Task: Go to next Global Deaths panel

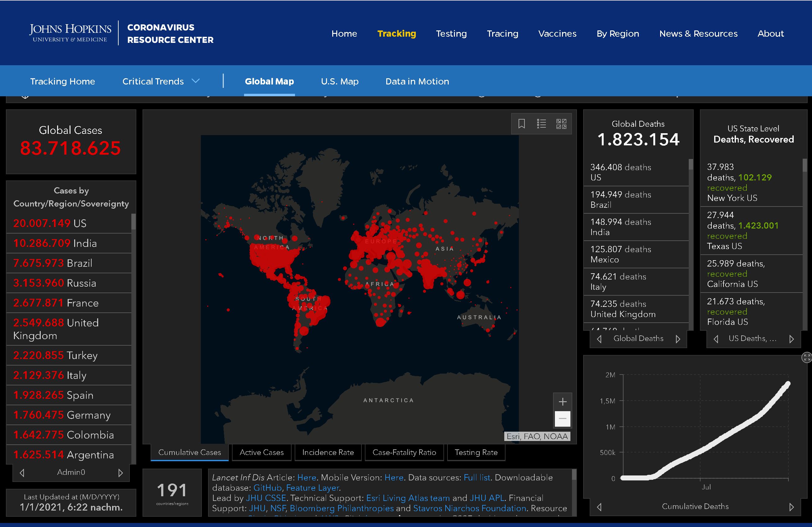Action: click(x=678, y=339)
